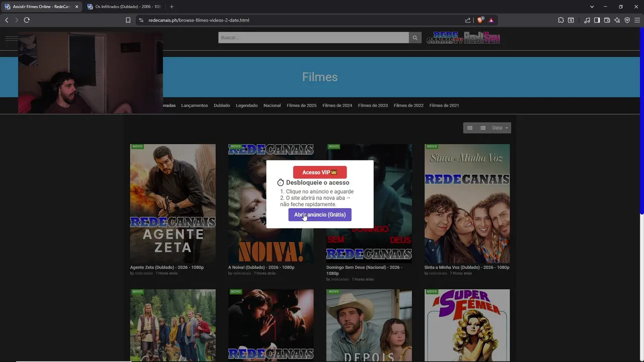This screenshot has width=644, height=362.
Task: Close the Assistir Filmes Online tab
Action: [x=76, y=7]
